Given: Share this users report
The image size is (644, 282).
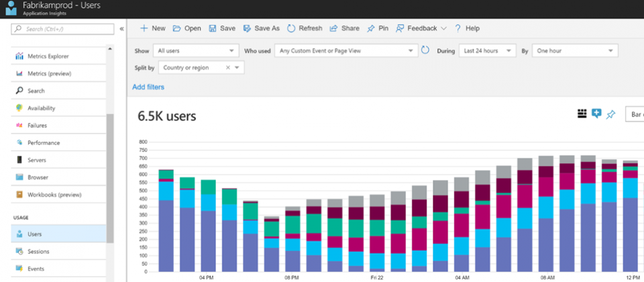Looking at the screenshot, I should pyautogui.click(x=344, y=28).
